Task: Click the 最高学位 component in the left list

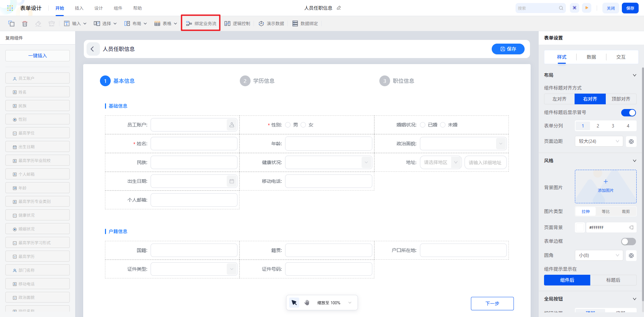Action: (x=38, y=133)
